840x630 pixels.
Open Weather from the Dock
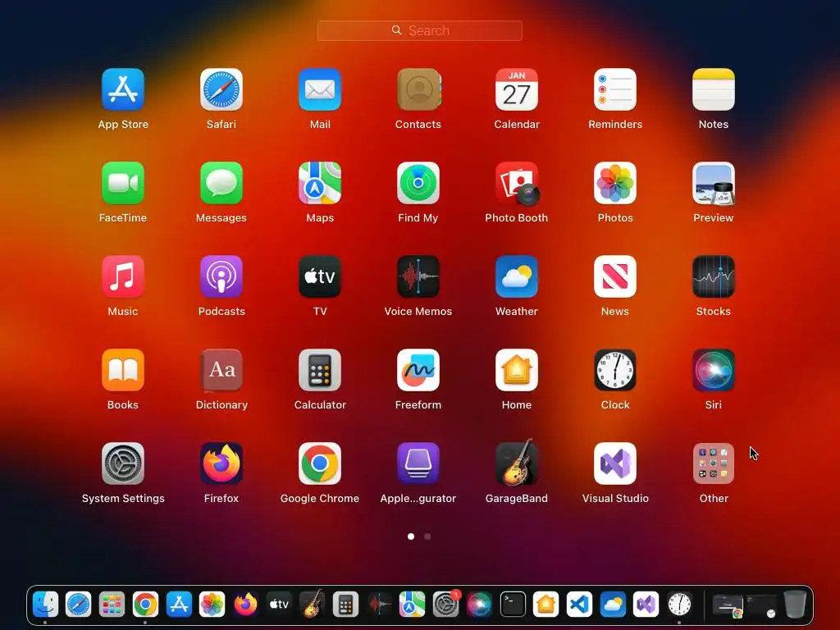click(x=613, y=605)
